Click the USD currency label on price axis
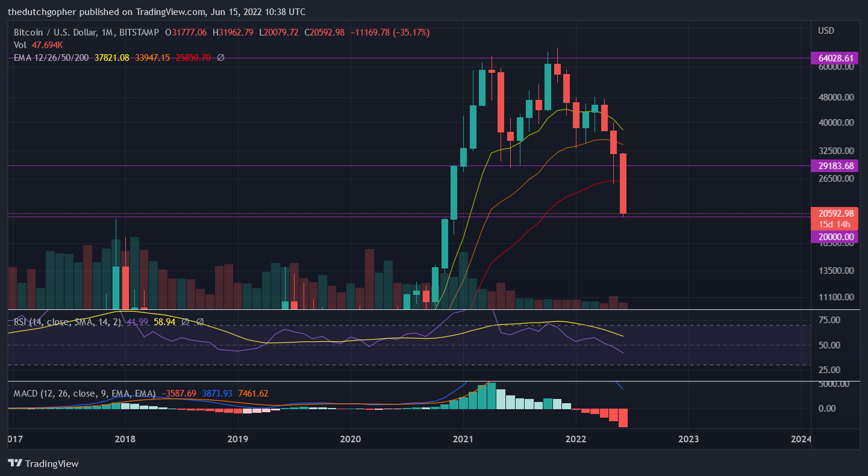The height and width of the screenshot is (476, 868). [x=826, y=30]
